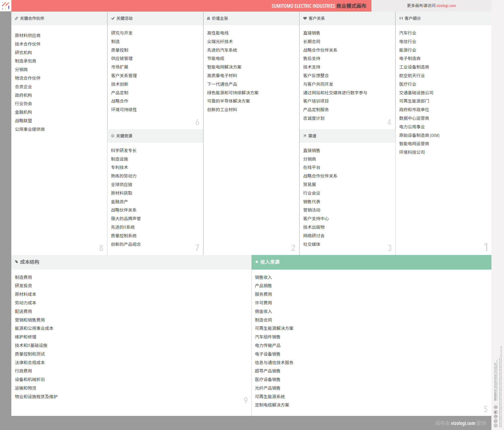Viewport: 504px width, 430px height.
Task: Click 高性能电线 in the value propositions
Action: click(218, 33)
